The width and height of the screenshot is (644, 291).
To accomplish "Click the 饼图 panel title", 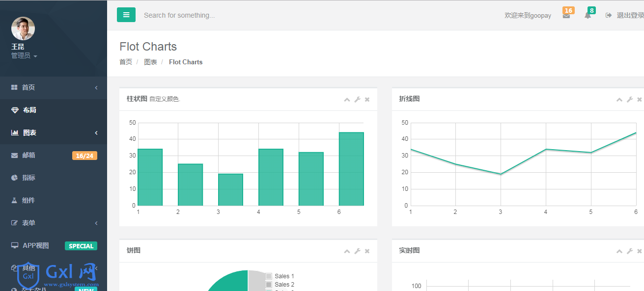I will point(134,250).
